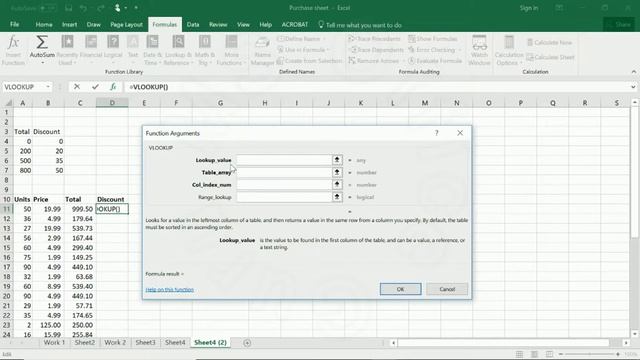The height and width of the screenshot is (360, 640).
Task: Click the Table_array input field
Action: 284,172
